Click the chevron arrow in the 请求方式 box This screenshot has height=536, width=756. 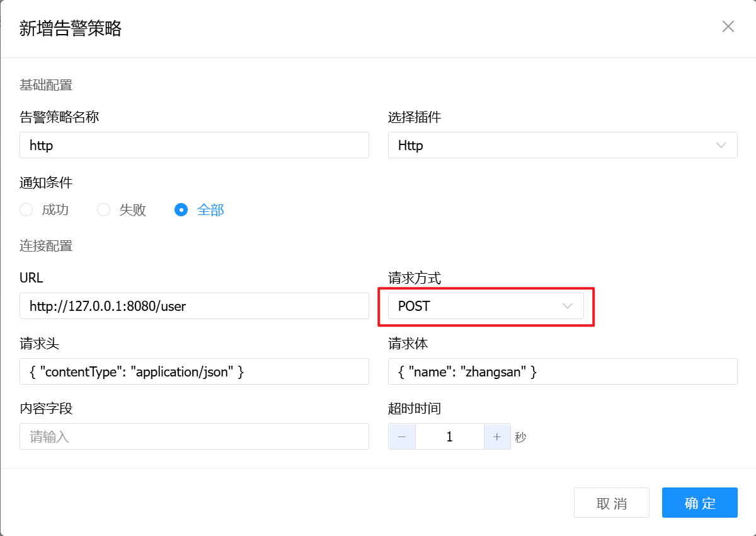(x=567, y=306)
